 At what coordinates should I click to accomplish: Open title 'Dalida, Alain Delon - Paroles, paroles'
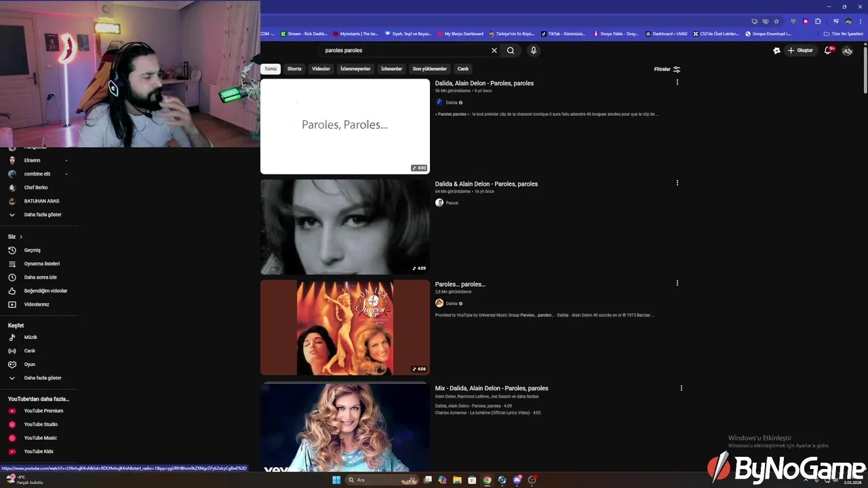tap(484, 83)
